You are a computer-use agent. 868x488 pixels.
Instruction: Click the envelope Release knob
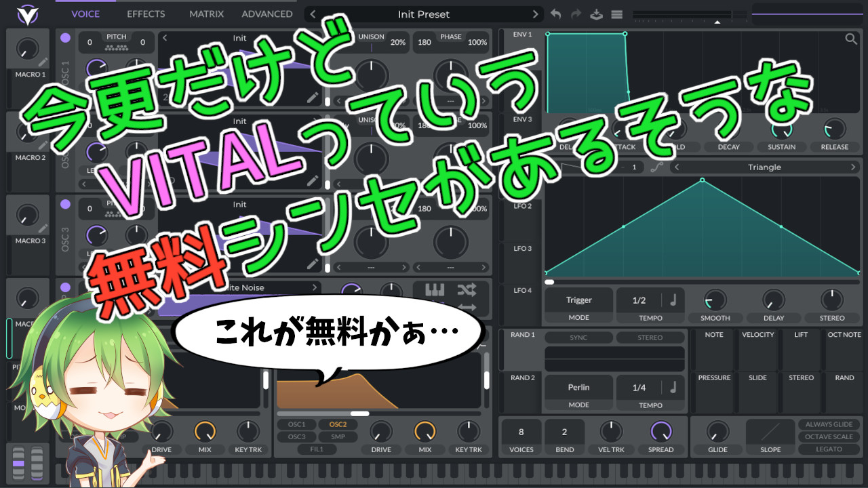point(834,129)
